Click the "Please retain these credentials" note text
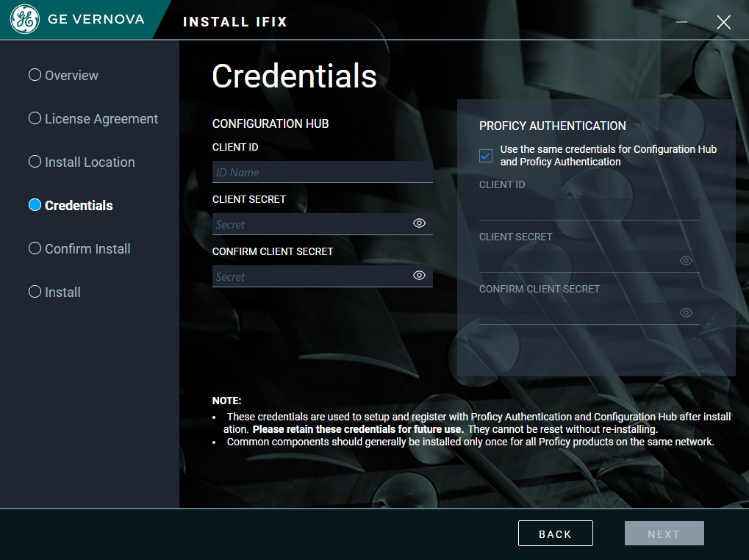This screenshot has height=560, width=749. [358, 429]
